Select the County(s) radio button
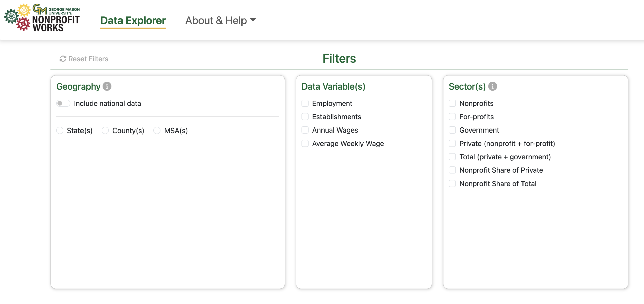This screenshot has height=304, width=644. [105, 131]
